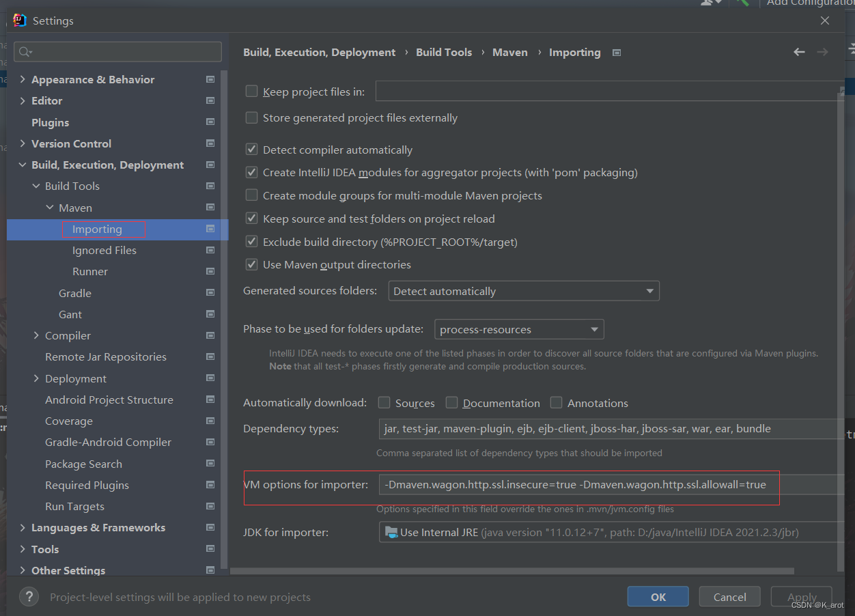Select Ignored Files settings page
The width and height of the screenshot is (855, 616).
pos(104,250)
